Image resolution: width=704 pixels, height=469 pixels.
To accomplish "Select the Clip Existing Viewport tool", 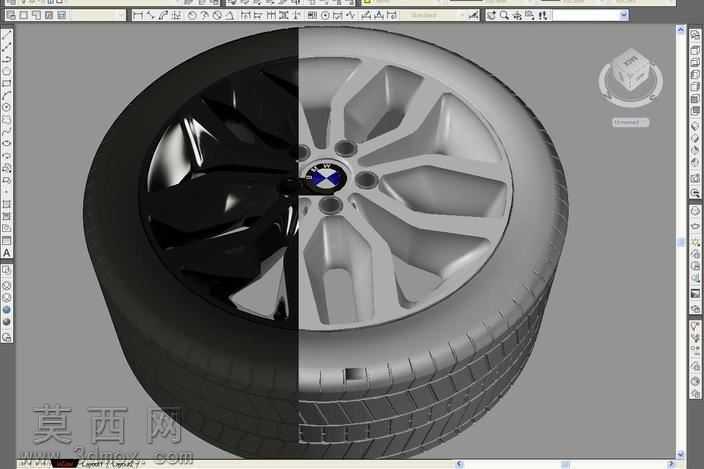I will coord(62,15).
